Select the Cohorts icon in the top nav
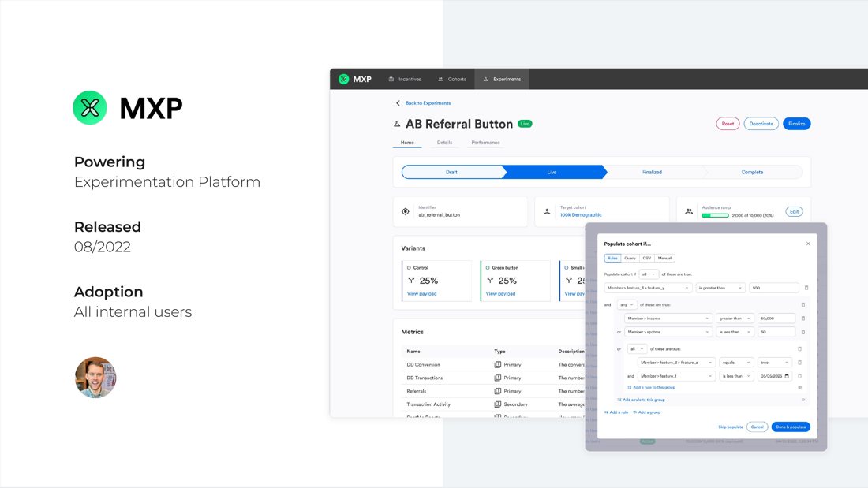 click(441, 79)
